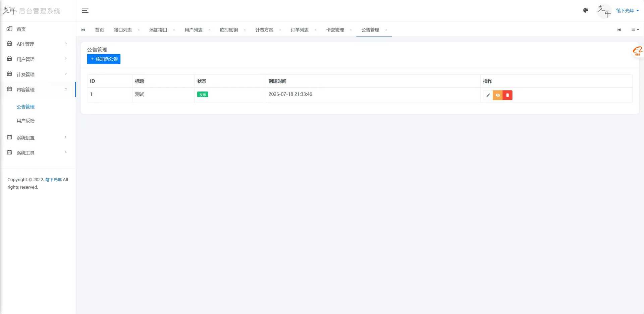Open the theme color palette icon

[x=585, y=10]
